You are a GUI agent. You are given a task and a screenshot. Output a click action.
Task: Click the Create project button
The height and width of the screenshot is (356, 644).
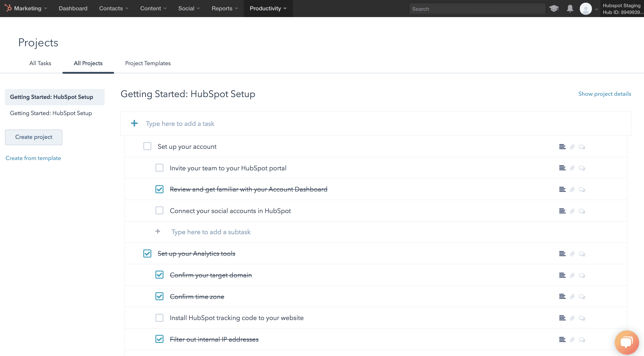33,137
